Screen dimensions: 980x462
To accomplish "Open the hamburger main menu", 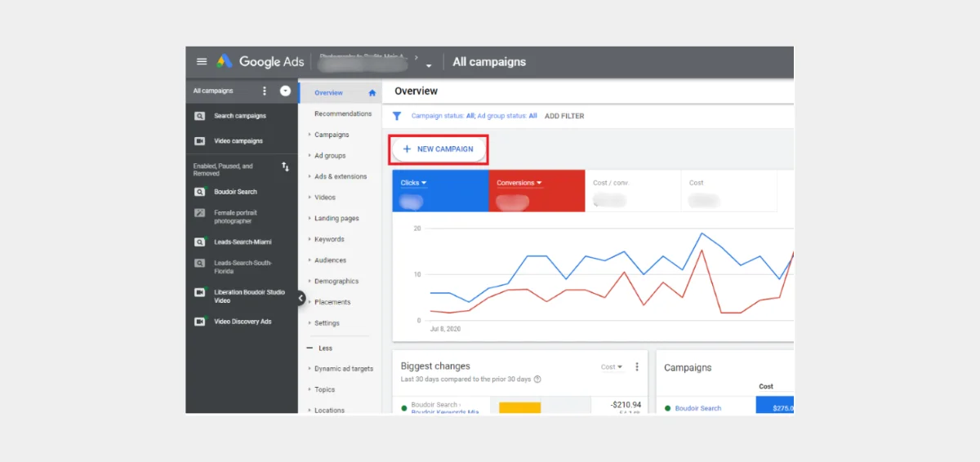I will point(202,62).
